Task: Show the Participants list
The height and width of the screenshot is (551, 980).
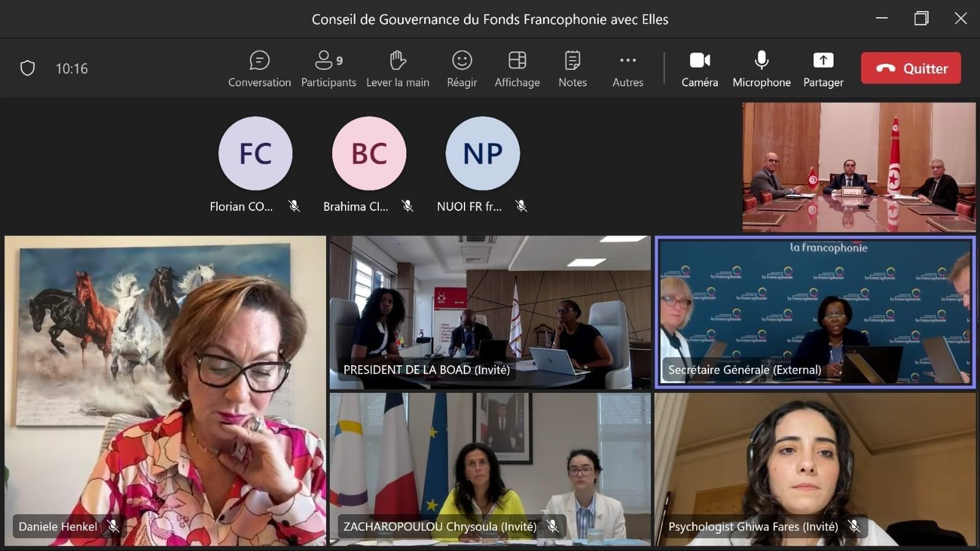Action: (x=328, y=69)
